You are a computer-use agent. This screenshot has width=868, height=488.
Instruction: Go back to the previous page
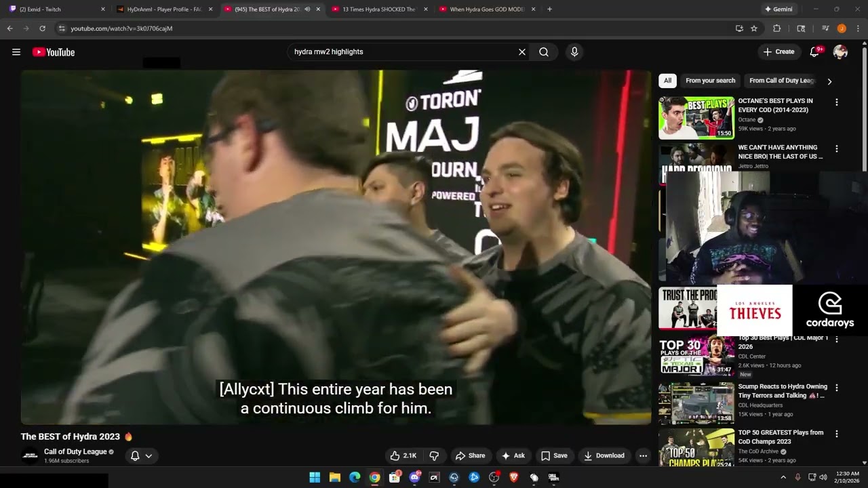click(x=9, y=28)
